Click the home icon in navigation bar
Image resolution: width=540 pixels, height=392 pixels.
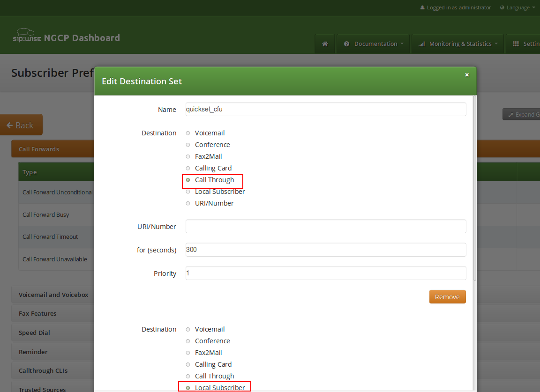325,44
